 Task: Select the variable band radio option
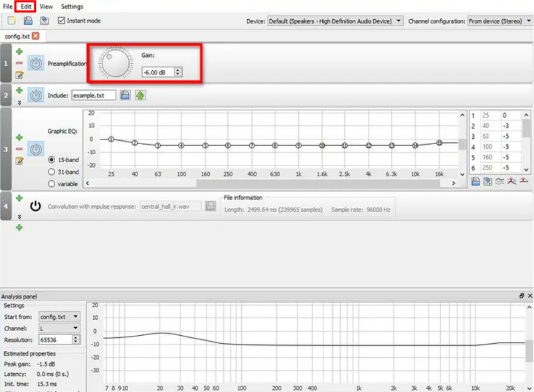[x=51, y=184]
